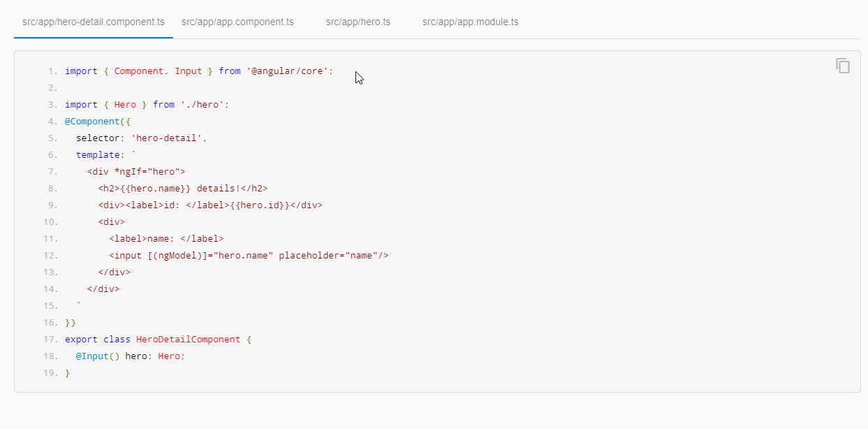Screen dimensions: 868x429
Task: Click the <h2>{{hero.name}} details! line
Action: point(183,189)
